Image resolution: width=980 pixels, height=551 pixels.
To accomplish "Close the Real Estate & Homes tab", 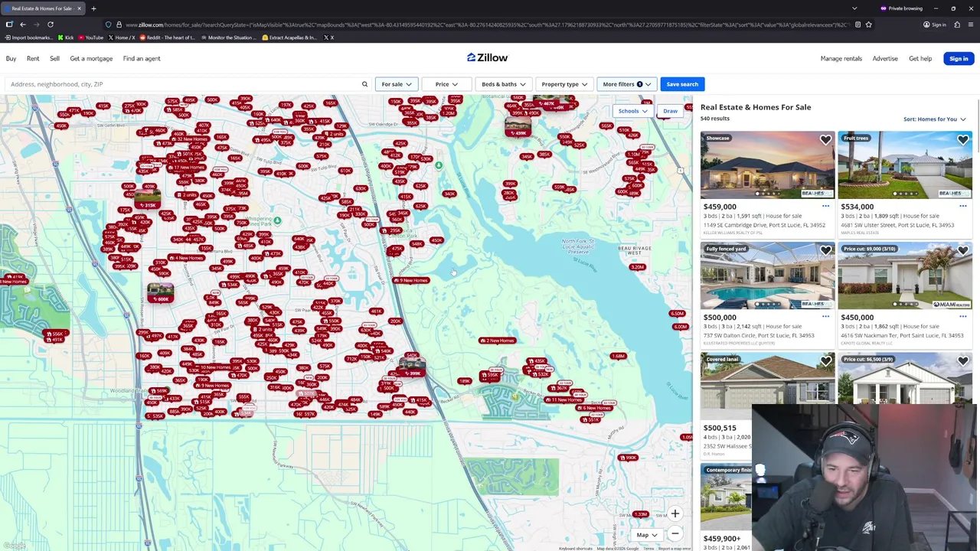I will click(79, 8).
